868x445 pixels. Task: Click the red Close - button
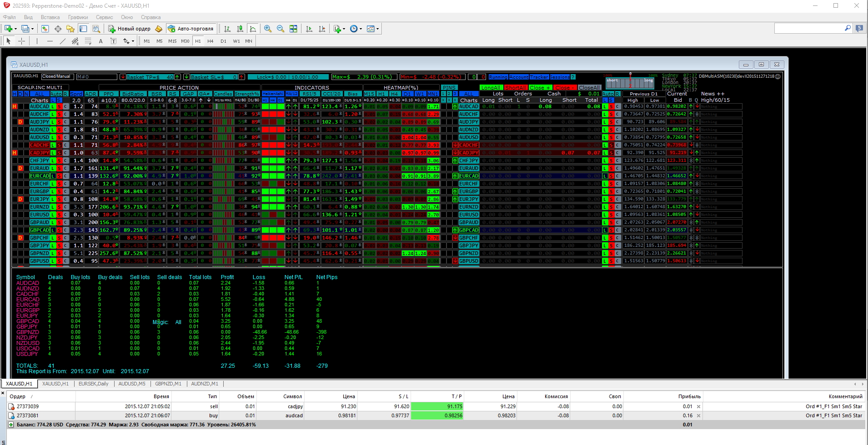pyautogui.click(x=565, y=88)
